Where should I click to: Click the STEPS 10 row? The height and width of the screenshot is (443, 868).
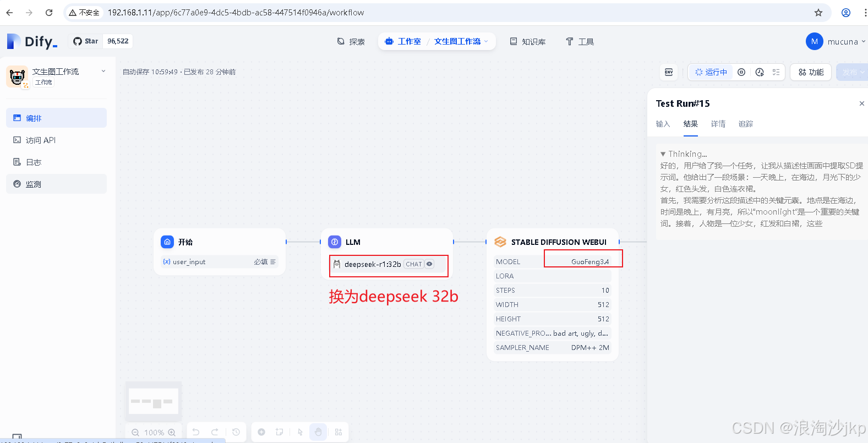(x=553, y=291)
